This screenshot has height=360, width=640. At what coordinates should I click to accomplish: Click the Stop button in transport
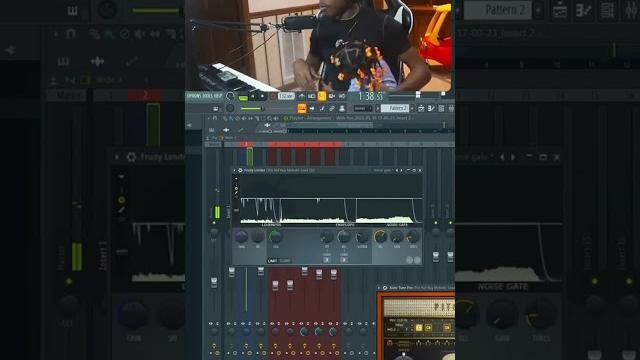click(262, 97)
